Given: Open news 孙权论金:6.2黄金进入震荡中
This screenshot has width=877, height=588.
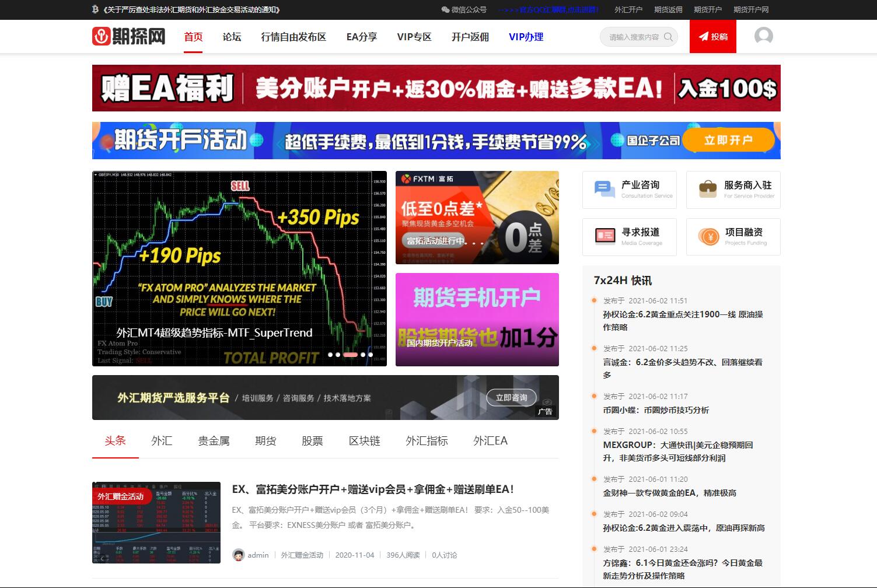Looking at the screenshot, I should pos(684,528).
